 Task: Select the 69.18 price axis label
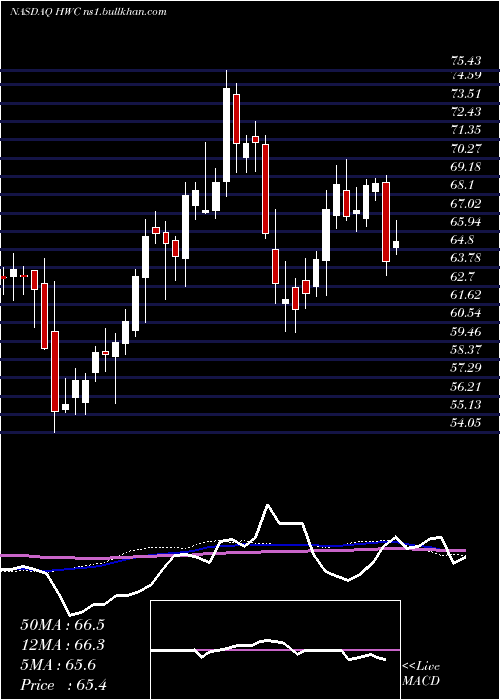point(464,167)
